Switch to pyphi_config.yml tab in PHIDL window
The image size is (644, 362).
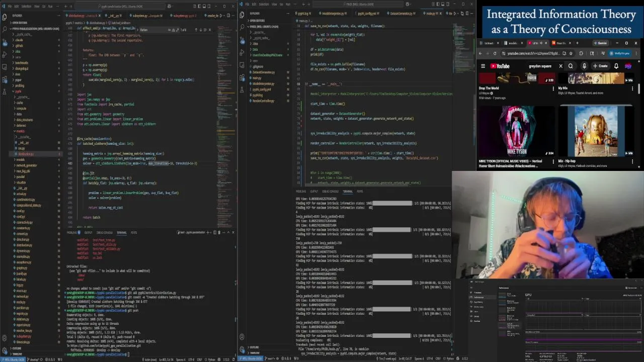[x=367, y=14]
